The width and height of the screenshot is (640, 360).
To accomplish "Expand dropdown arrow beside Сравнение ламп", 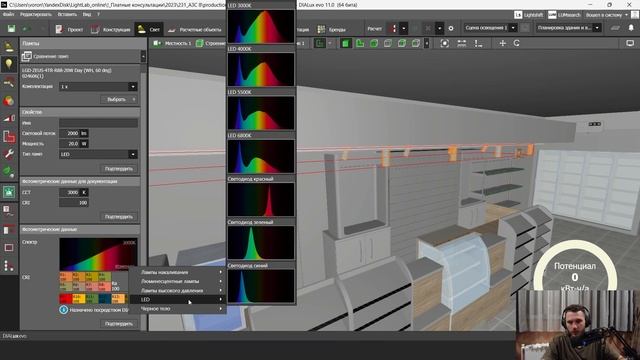I will click(x=143, y=56).
